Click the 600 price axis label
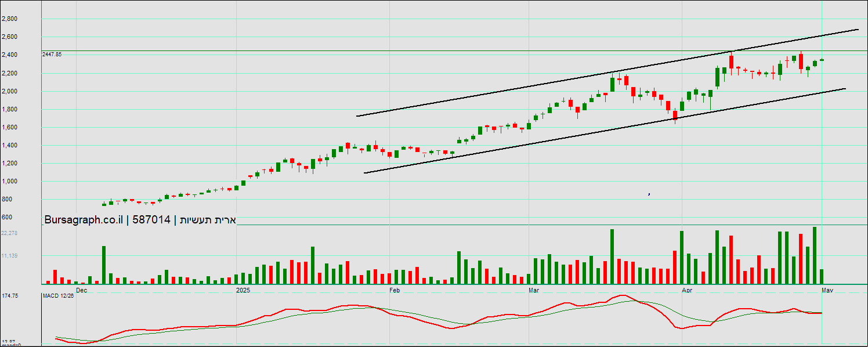 [7, 217]
